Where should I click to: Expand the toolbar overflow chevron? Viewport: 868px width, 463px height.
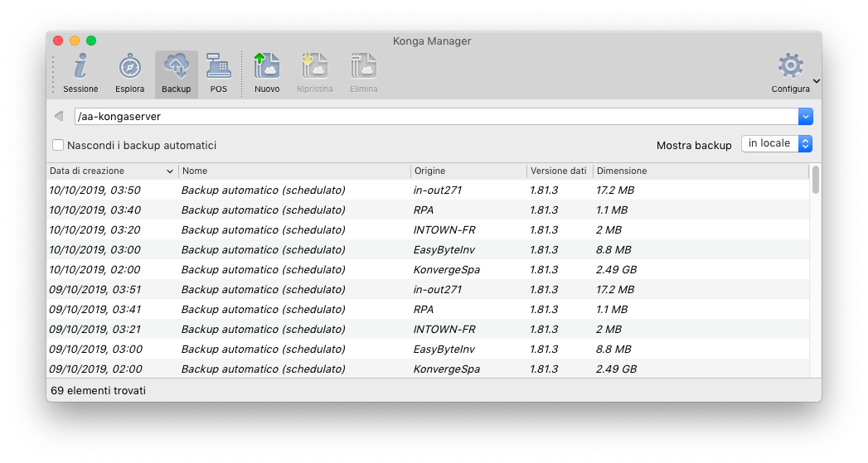[816, 81]
